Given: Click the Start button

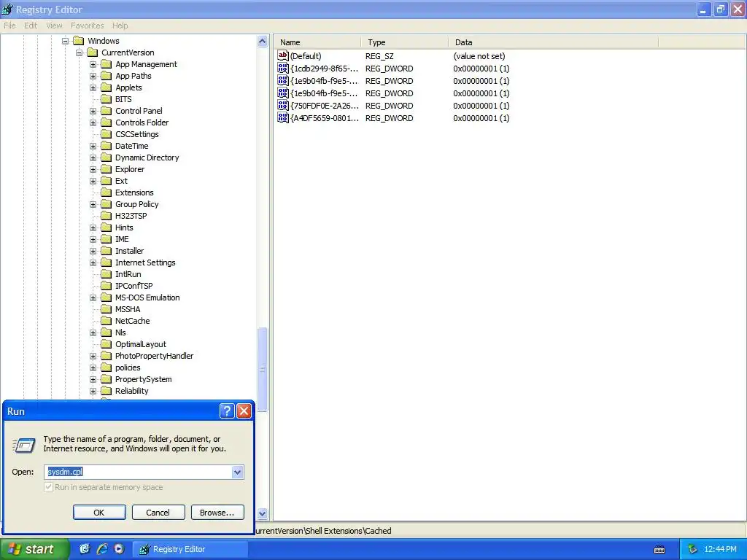Looking at the screenshot, I should pos(34,549).
